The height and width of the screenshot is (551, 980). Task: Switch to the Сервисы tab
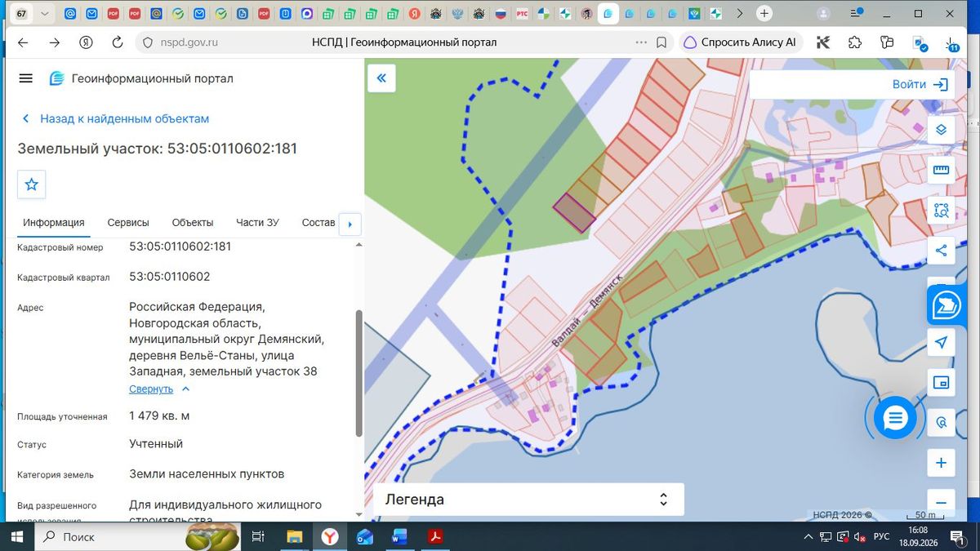128,223
